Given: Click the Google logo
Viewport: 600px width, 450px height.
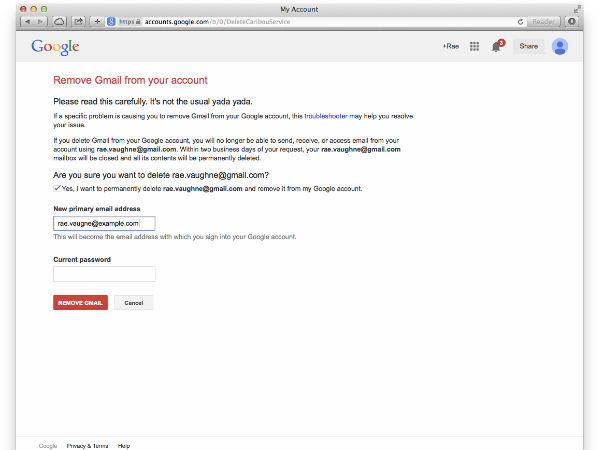Looking at the screenshot, I should click(x=55, y=46).
